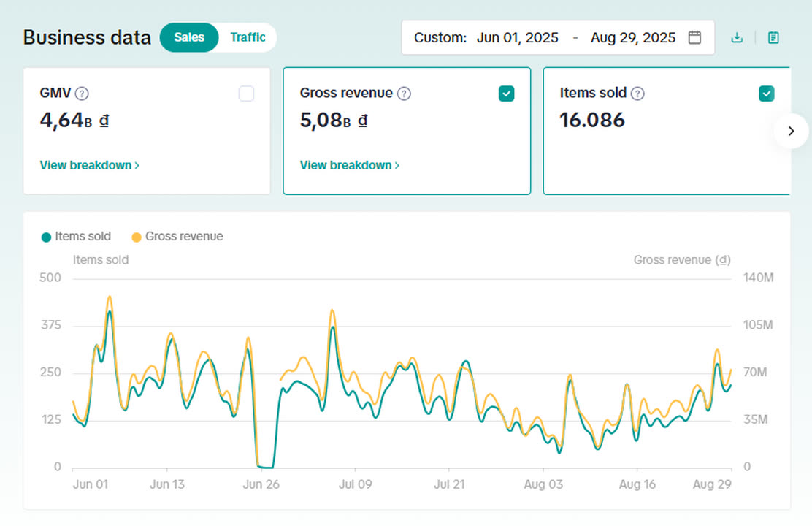
Task: Expand GMV View breakdown
Action: tap(90, 165)
